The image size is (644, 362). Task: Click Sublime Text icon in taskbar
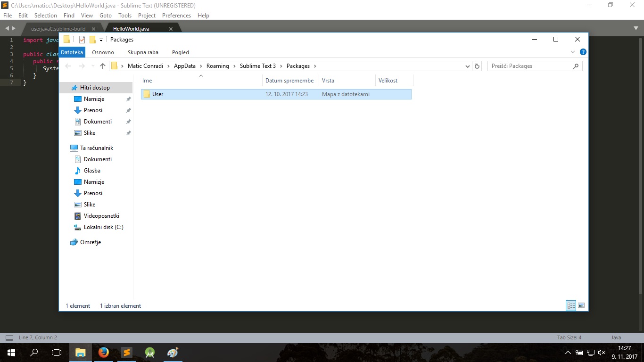click(126, 352)
